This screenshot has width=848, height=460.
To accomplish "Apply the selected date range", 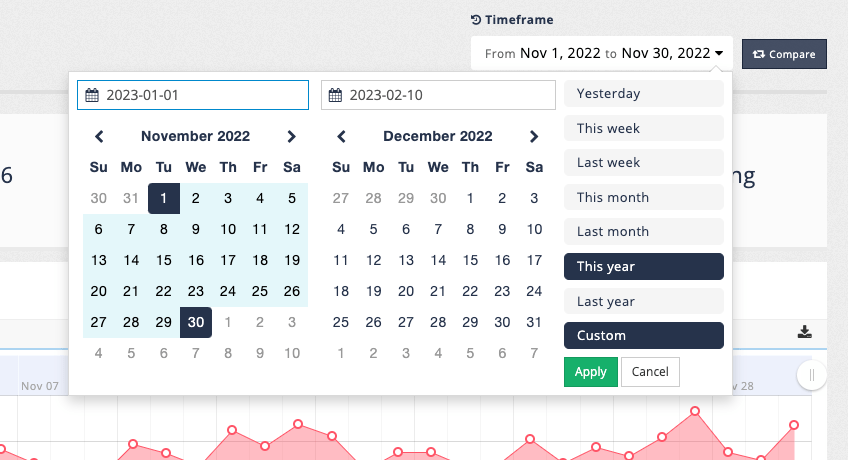I will point(591,372).
